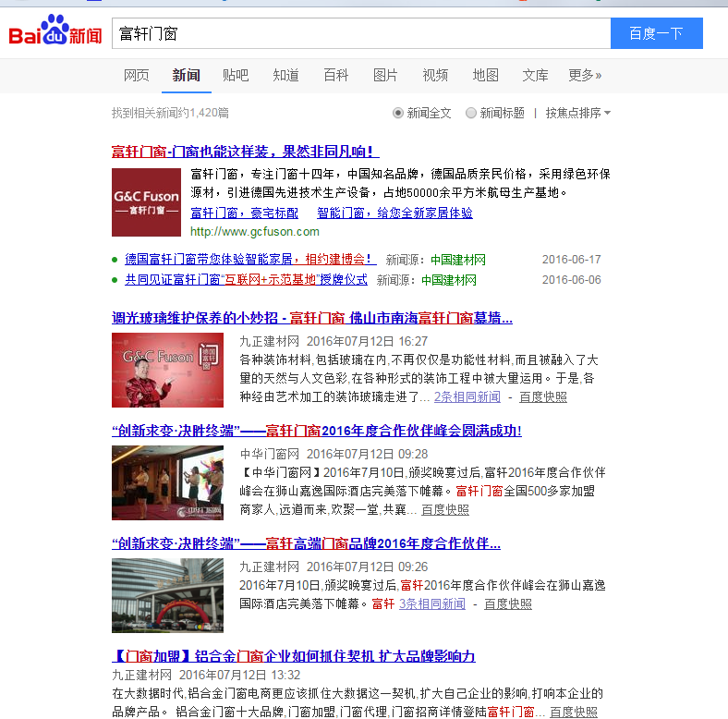Screen dimensions: 728x719
Task: Click hotel building thumbnail with red arch
Action: point(167,595)
